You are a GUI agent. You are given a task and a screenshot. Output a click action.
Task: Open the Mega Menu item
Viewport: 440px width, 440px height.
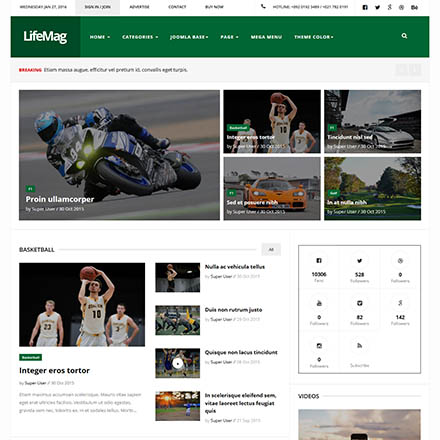coord(266,37)
